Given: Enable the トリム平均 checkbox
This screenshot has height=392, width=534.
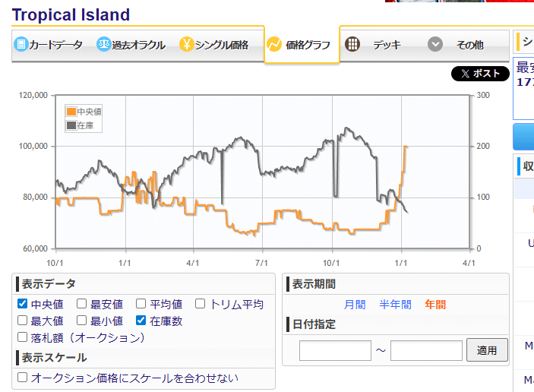Looking at the screenshot, I should (201, 303).
